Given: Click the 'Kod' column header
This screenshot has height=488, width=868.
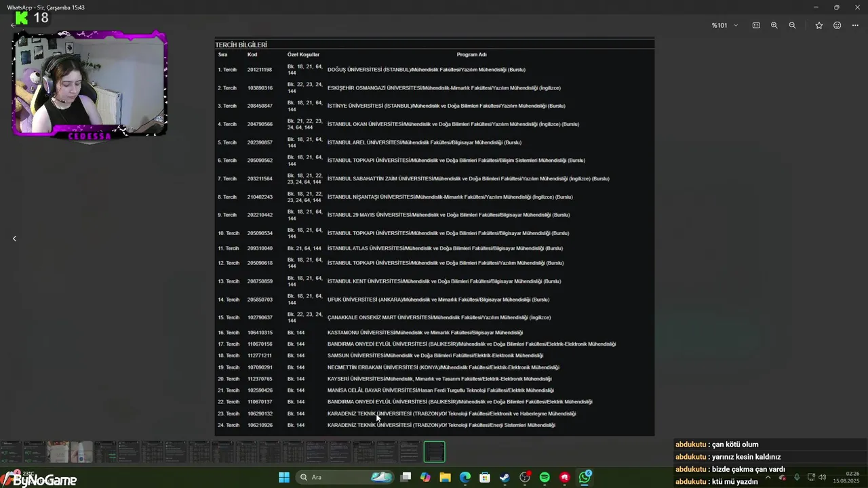Looking at the screenshot, I should [252, 54].
